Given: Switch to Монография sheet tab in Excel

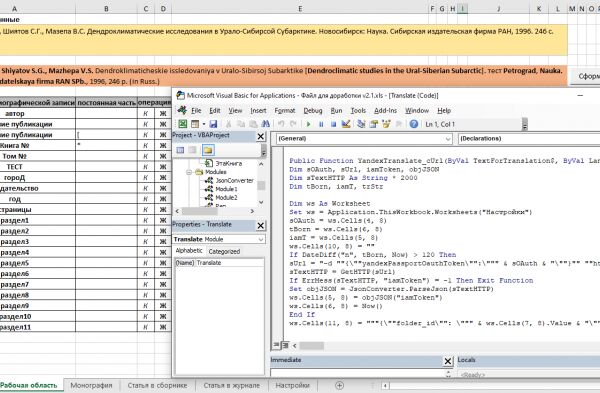Looking at the screenshot, I should pos(91,385).
